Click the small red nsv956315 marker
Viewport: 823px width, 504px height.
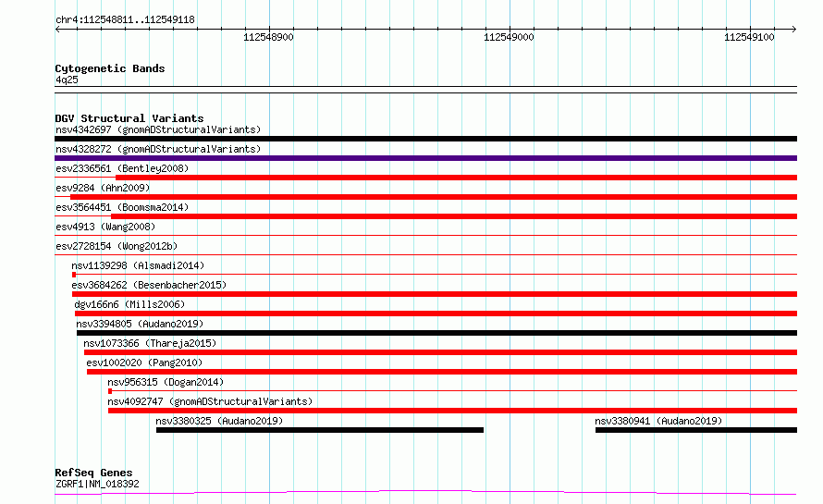pyautogui.click(x=110, y=391)
